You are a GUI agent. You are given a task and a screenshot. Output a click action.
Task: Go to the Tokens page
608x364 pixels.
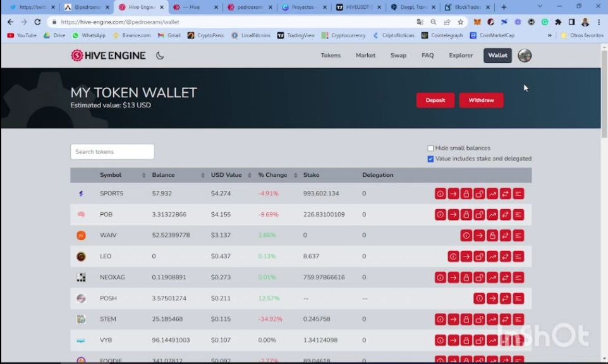click(331, 56)
